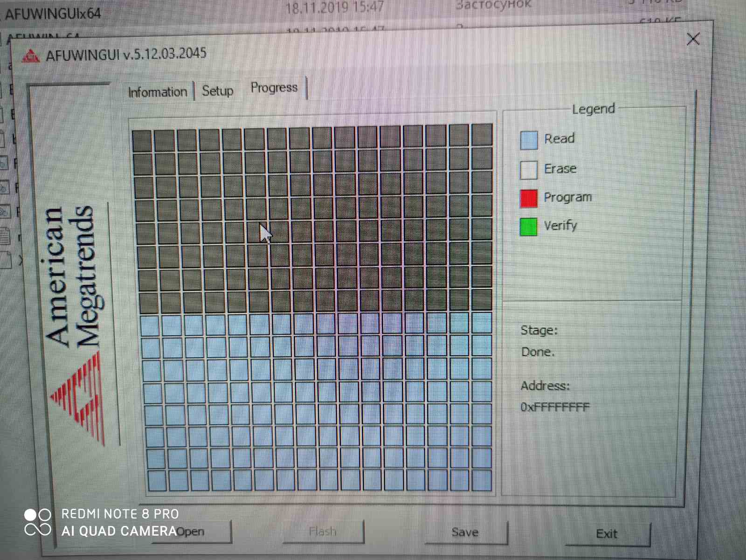Click the 'Program' legend label
Image resolution: width=746 pixels, height=560 pixels.
point(568,197)
